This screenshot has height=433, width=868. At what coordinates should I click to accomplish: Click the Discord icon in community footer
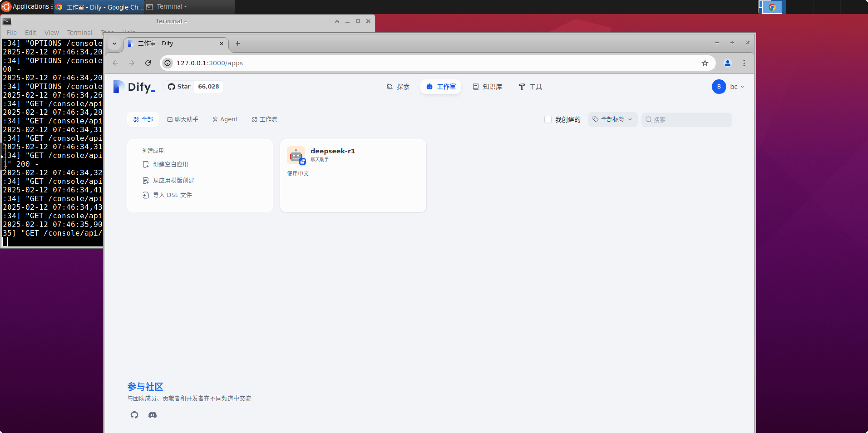[152, 414]
